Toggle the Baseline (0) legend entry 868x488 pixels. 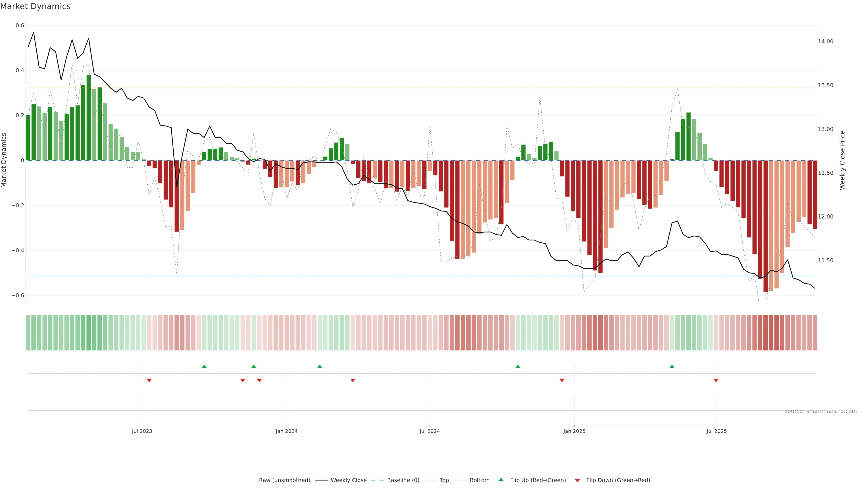coord(403,480)
